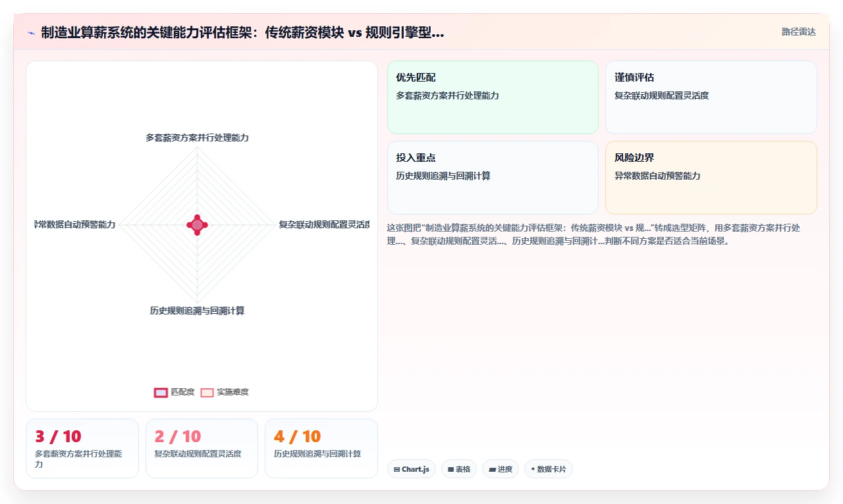The height and width of the screenshot is (504, 843).
Task: Open the 投入重点 quadrant card
Action: coord(493,178)
